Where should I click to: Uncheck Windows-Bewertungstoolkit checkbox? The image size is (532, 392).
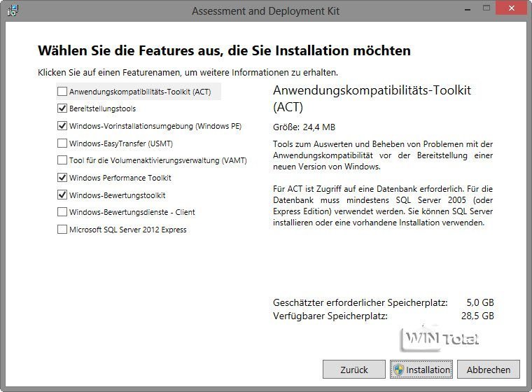[x=62, y=195]
